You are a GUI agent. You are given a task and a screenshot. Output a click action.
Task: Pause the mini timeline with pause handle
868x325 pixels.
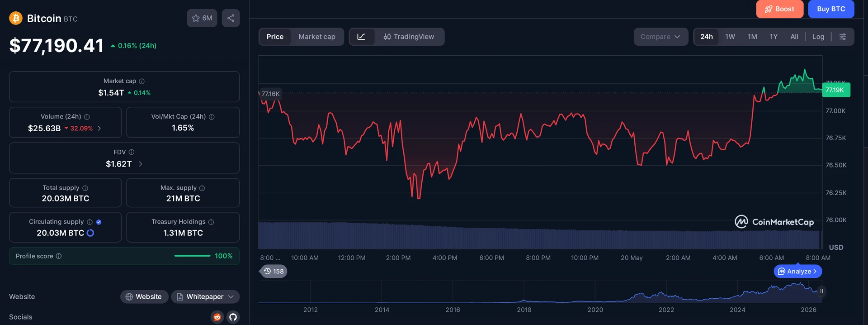tap(821, 291)
